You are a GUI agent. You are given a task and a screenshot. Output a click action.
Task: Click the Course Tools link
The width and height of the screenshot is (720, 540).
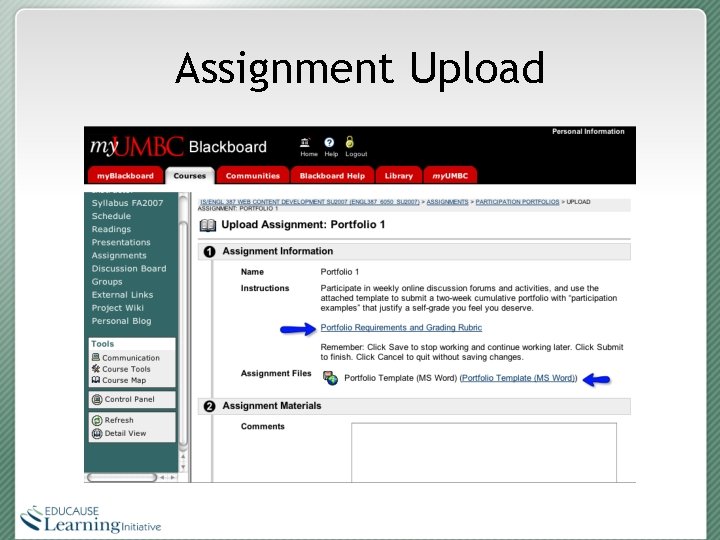click(x=126, y=369)
